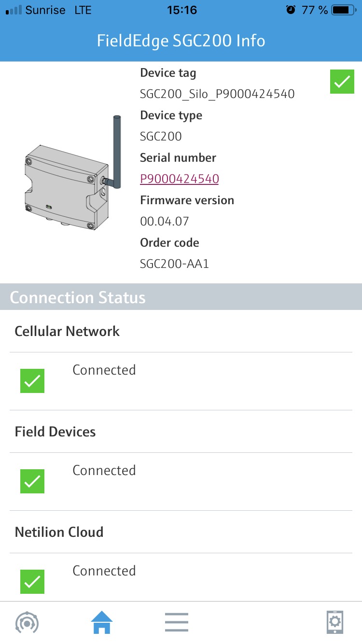
Task: Tap the Connection Status section header
Action: [78, 297]
